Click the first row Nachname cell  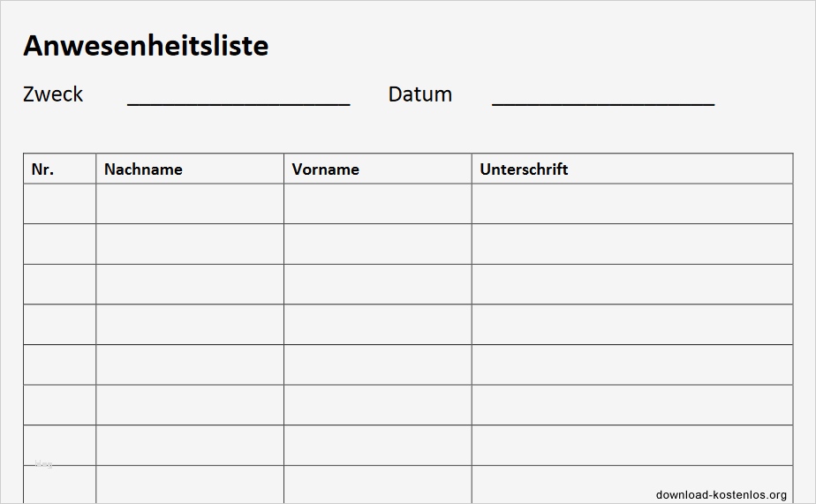tap(190, 204)
